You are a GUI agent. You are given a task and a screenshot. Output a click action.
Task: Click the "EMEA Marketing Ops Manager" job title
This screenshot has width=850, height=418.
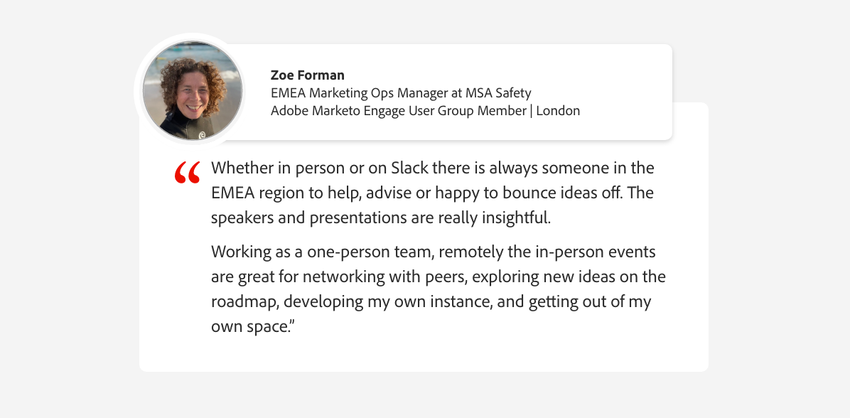pyautogui.click(x=357, y=93)
